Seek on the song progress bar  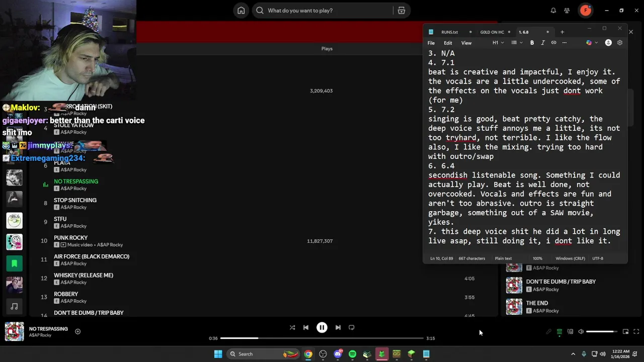point(321,338)
